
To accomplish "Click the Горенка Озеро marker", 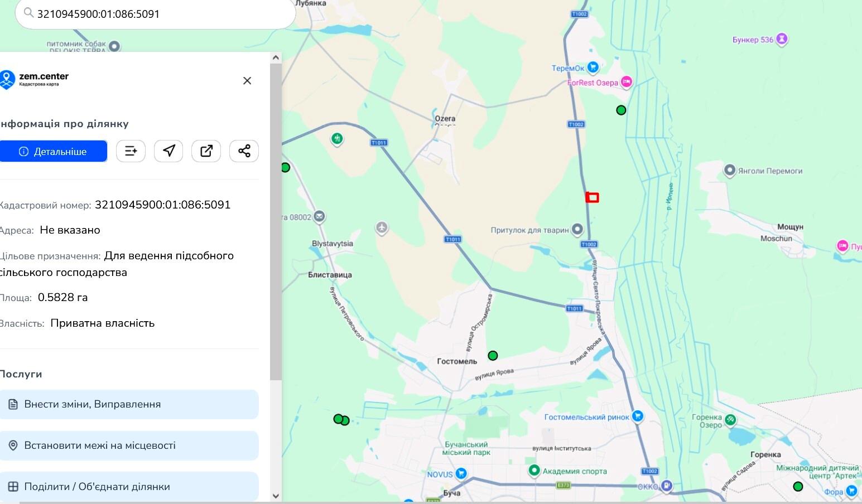I will [730, 420].
